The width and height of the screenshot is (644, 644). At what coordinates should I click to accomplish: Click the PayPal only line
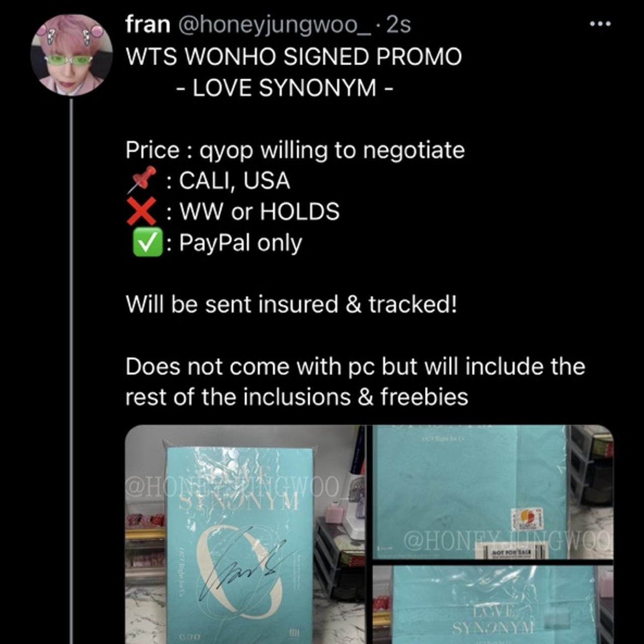pos(217,243)
